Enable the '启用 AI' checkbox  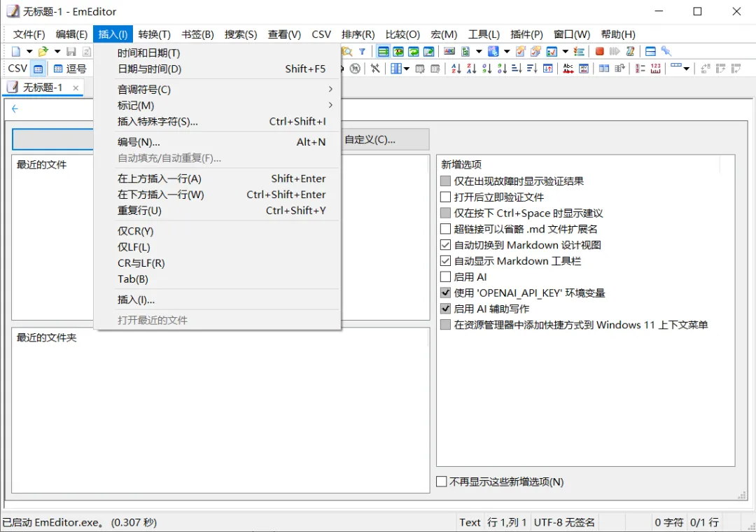[x=445, y=277]
